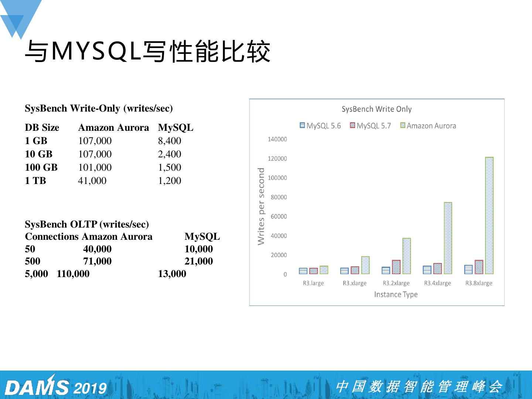Select the MySQL 5.7 bar for R3.2xlarge
This screenshot has height=399, width=532.
tap(396, 267)
